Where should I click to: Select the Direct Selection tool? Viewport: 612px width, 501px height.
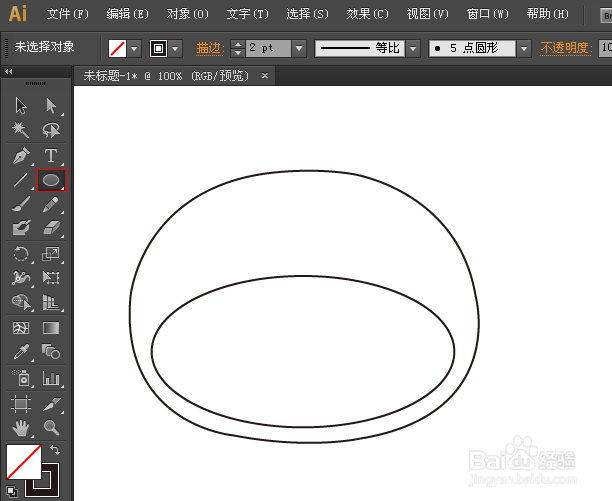pos(51,106)
